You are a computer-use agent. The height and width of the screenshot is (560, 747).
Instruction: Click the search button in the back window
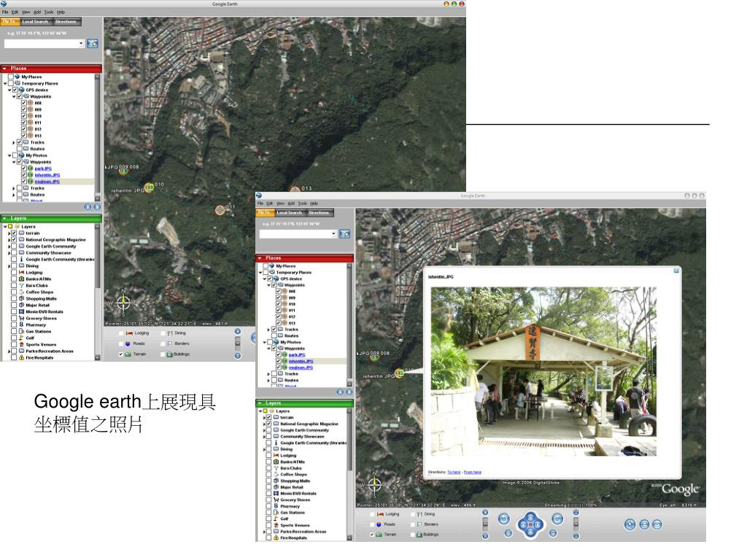93,43
